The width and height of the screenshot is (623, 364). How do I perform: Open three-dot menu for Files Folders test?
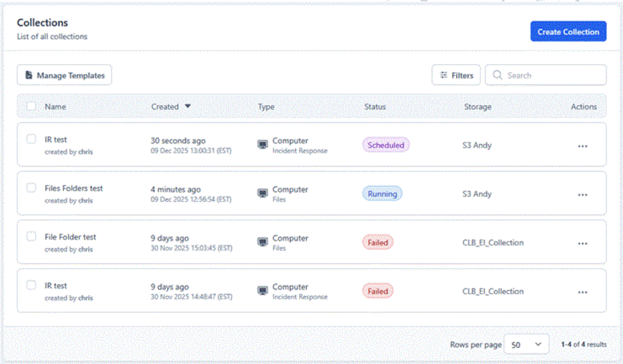582,194
